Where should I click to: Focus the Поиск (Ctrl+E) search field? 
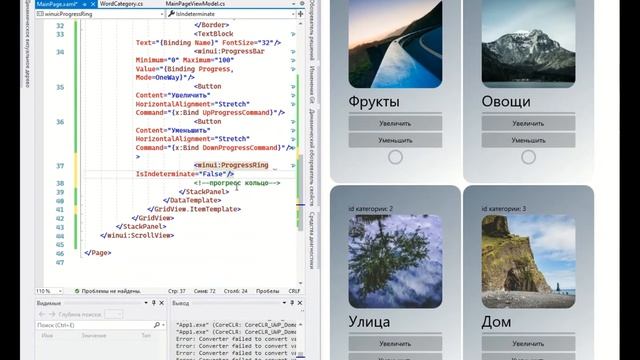click(x=94, y=325)
